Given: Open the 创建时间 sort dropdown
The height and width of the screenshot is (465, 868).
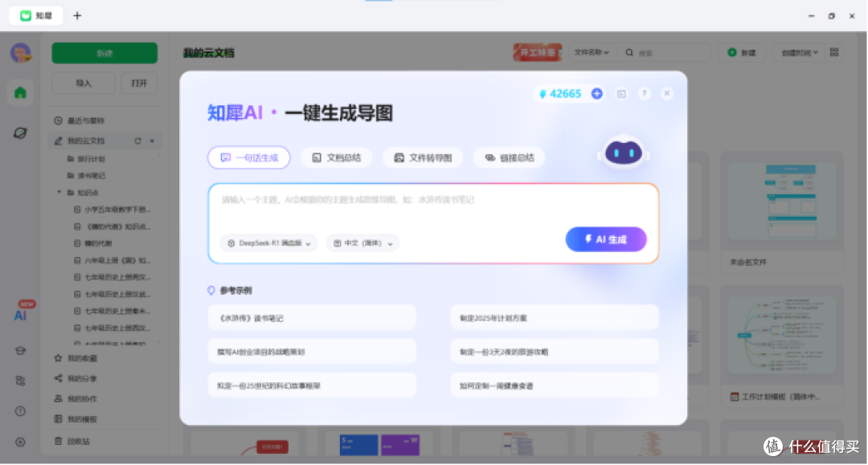Looking at the screenshot, I should point(800,53).
